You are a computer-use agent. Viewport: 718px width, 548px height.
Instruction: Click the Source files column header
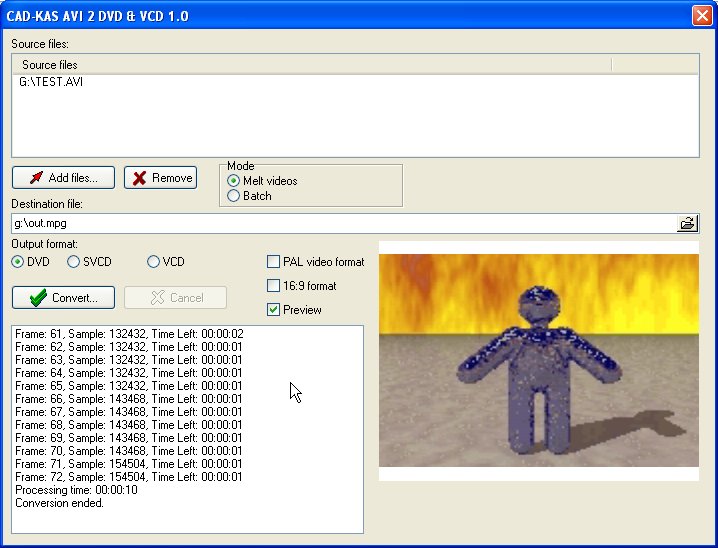50,65
